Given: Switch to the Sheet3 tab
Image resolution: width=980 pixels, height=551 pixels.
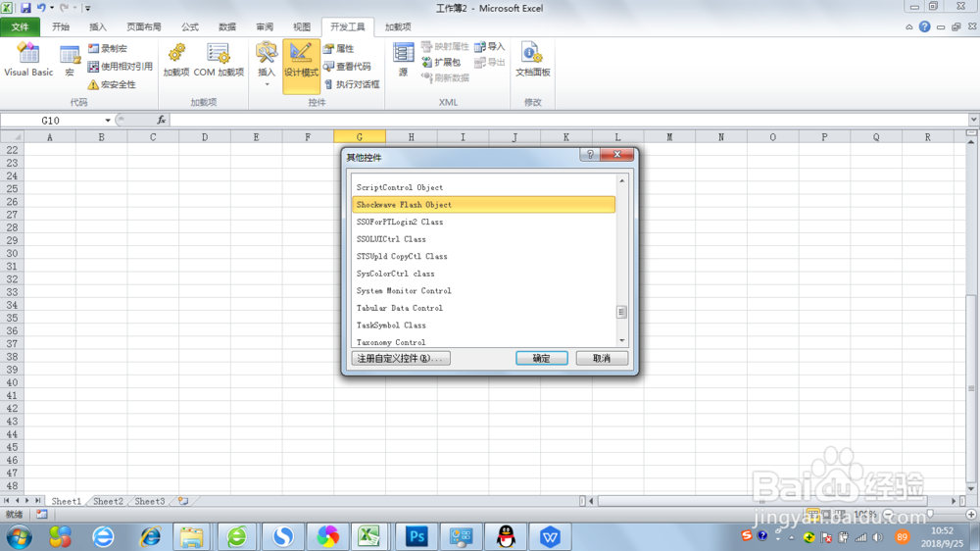Looking at the screenshot, I should tap(149, 501).
